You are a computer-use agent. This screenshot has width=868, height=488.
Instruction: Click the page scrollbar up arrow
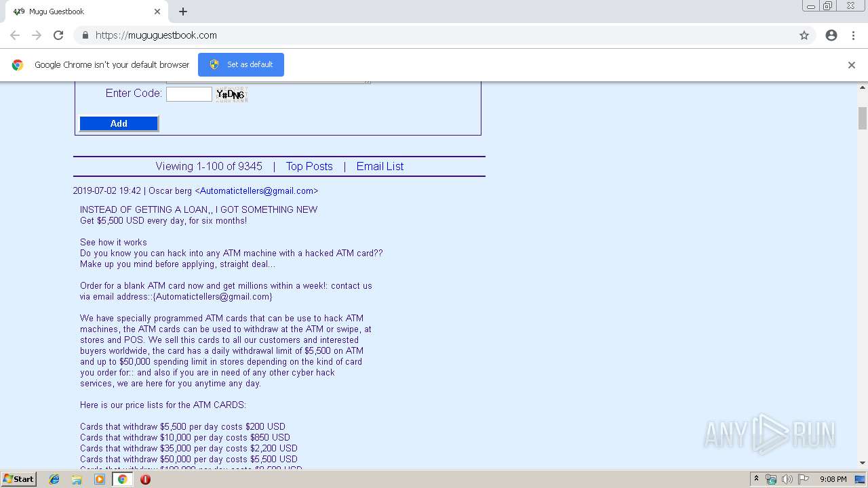(x=863, y=87)
